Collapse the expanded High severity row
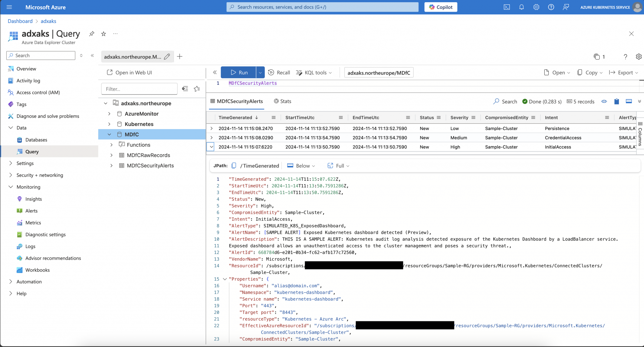 coord(211,147)
